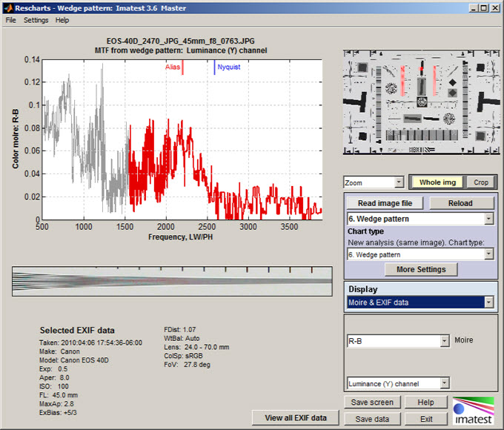
Task: Click the 'ISO: 100' text
Action: (x=54, y=386)
